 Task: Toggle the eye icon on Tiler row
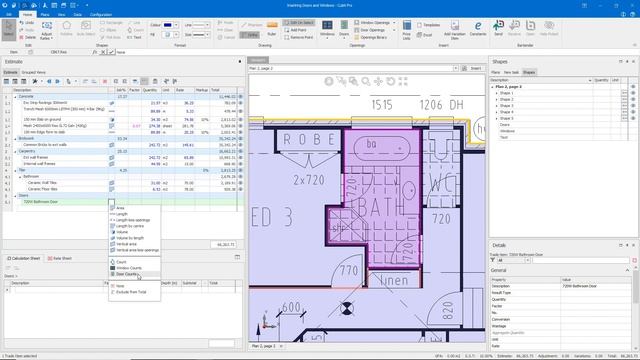pyautogui.click(x=240, y=170)
